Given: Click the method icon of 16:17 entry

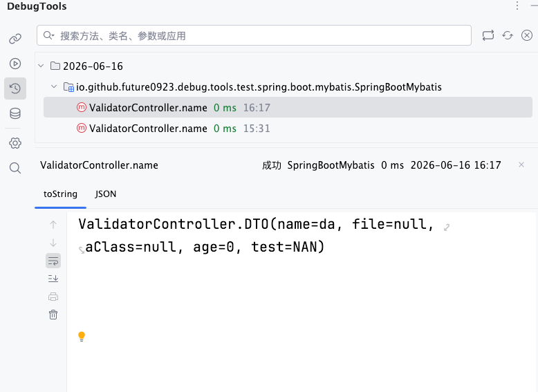Looking at the screenshot, I should [82, 107].
